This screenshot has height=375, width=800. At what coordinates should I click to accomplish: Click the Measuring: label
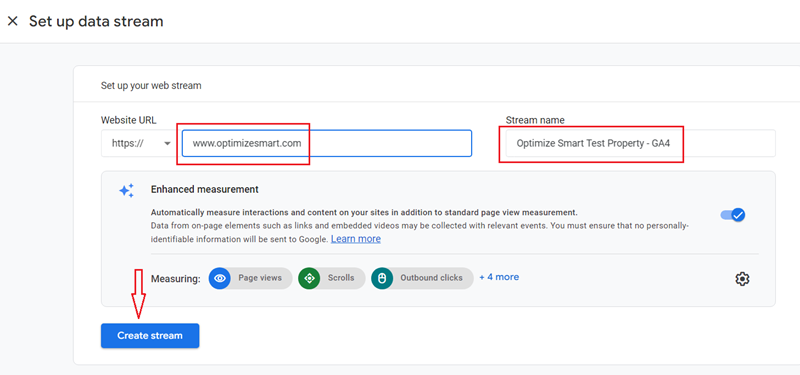[176, 279]
